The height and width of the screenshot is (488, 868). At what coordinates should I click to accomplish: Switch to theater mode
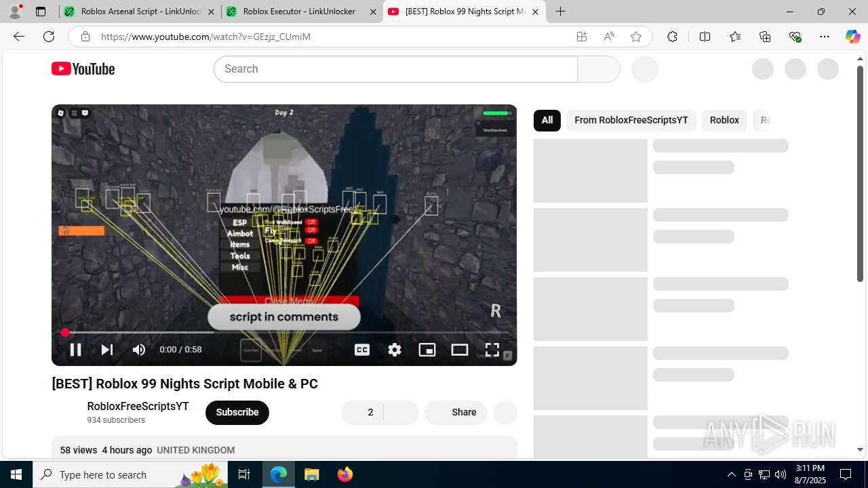click(460, 350)
